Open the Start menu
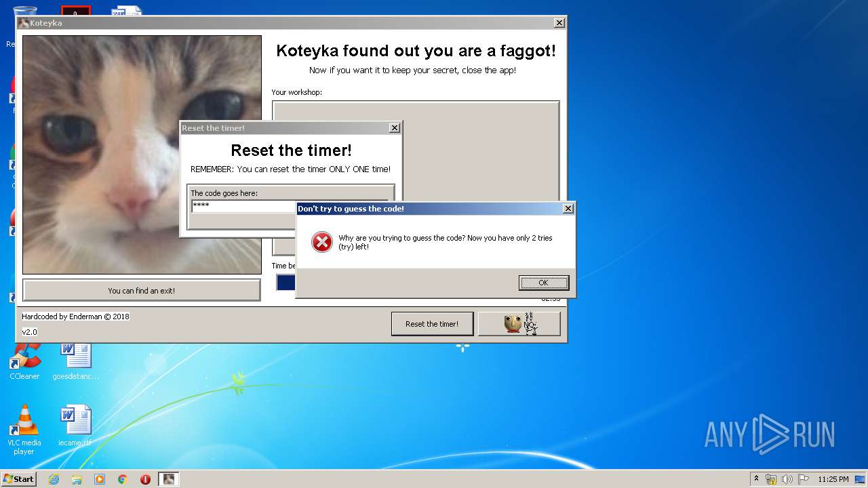The width and height of the screenshot is (868, 488). 18,479
